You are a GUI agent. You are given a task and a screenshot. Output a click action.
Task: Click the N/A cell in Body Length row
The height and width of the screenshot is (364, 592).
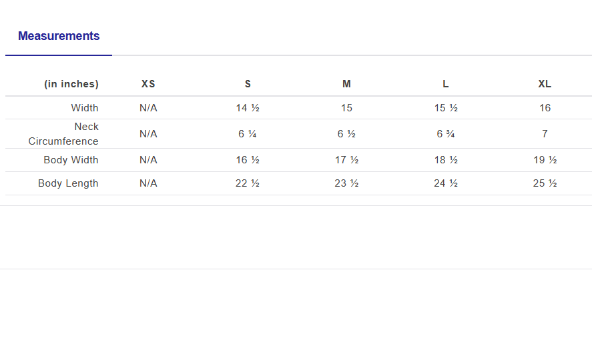click(x=148, y=183)
